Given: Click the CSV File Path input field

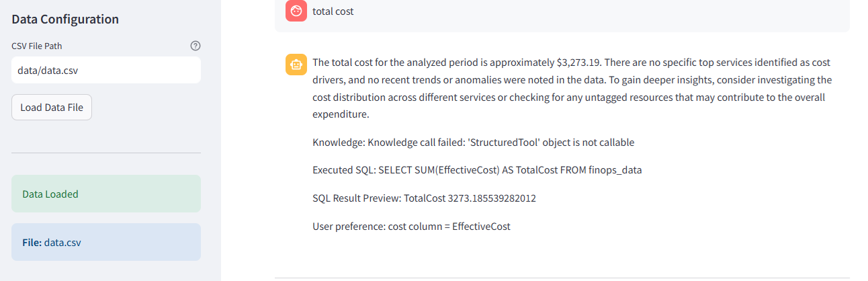Looking at the screenshot, I should click(105, 70).
